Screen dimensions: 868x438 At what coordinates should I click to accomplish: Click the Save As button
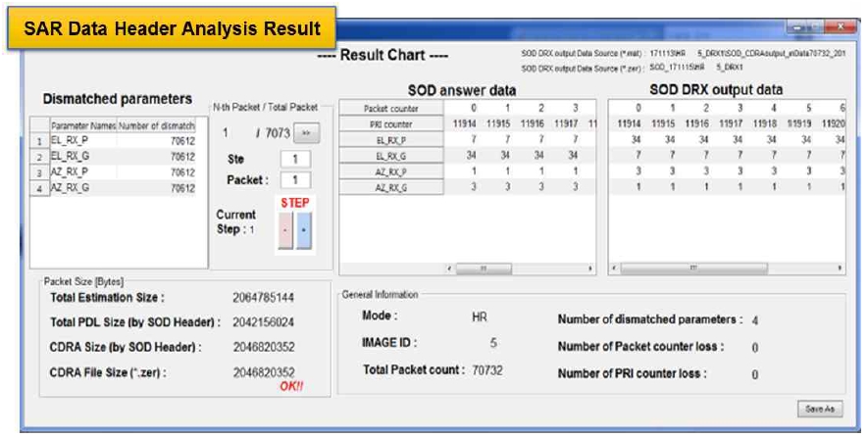[818, 407]
